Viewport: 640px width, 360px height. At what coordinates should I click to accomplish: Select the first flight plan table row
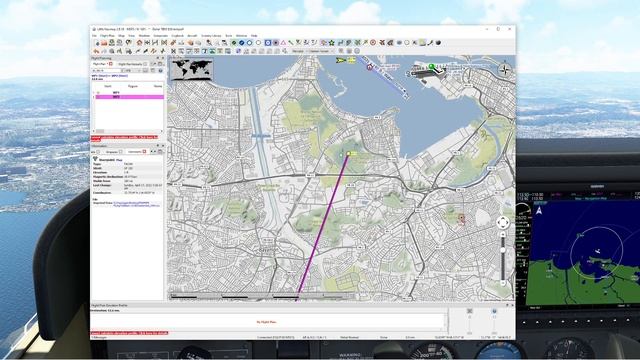point(129,93)
